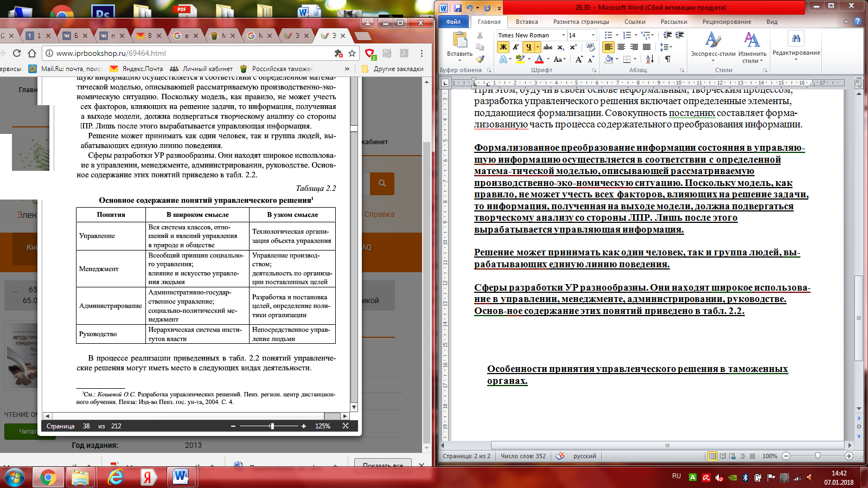Apply the red font color
The width and height of the screenshot is (868, 488).
[x=539, y=59]
